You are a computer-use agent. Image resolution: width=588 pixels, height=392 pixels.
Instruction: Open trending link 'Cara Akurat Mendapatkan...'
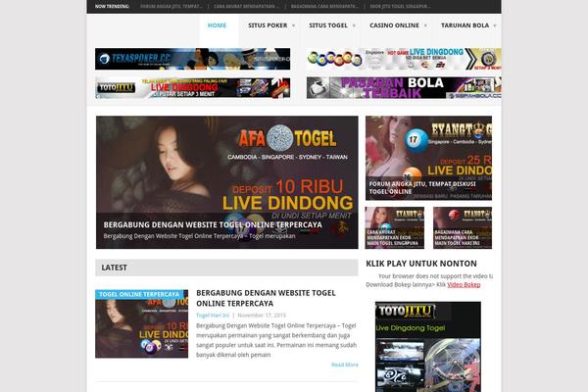click(246, 7)
